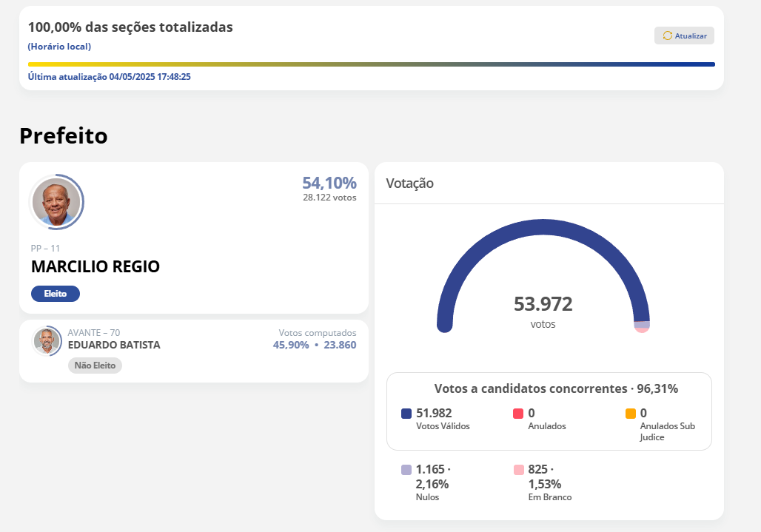Click Eduardo Batista's candidate photo
This screenshot has height=532, width=761.
click(47, 341)
